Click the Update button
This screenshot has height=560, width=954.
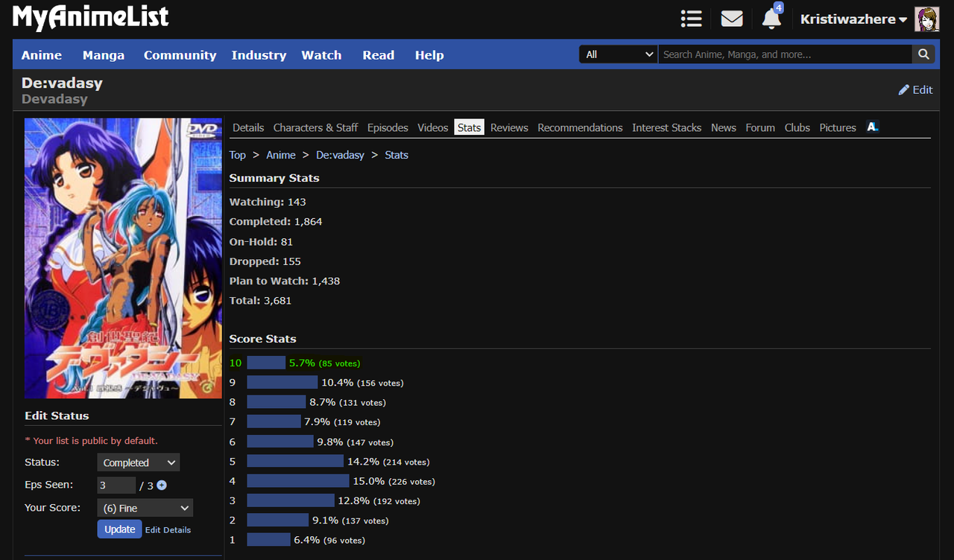pos(119,529)
